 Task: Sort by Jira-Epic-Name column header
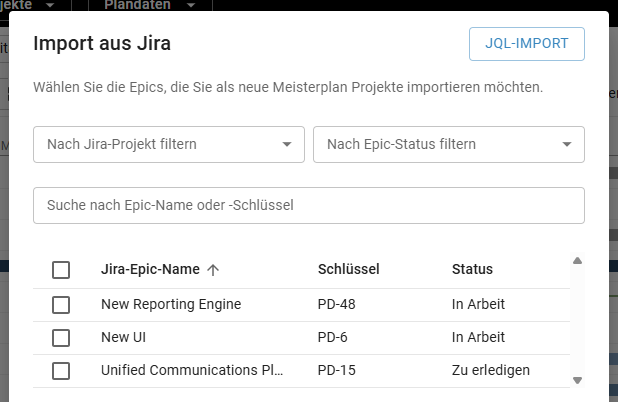(150, 269)
